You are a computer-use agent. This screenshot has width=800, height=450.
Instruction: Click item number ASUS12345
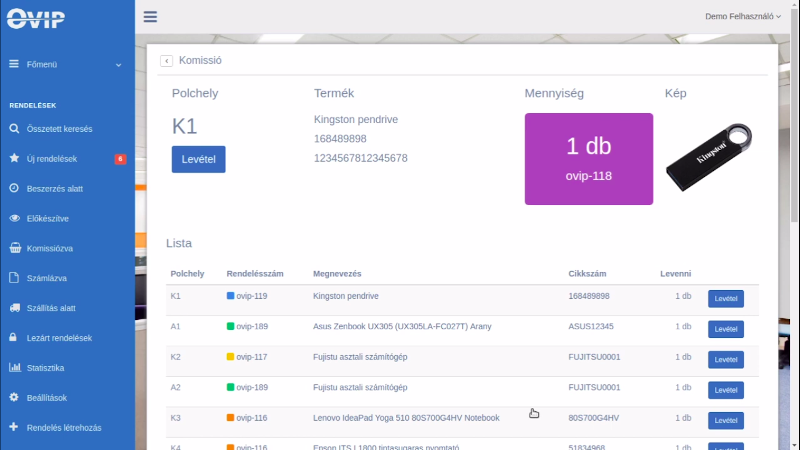pyautogui.click(x=591, y=326)
